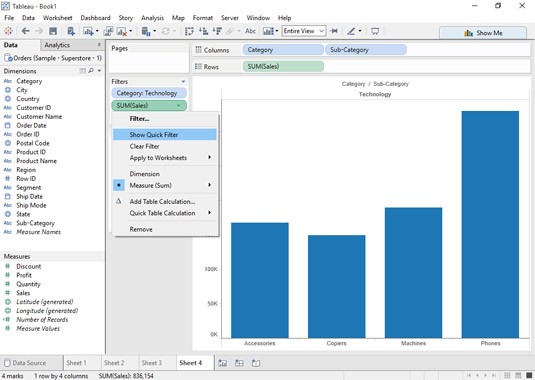
Task: Click the Sub-Category pill on Columns shelf
Action: tap(366, 50)
